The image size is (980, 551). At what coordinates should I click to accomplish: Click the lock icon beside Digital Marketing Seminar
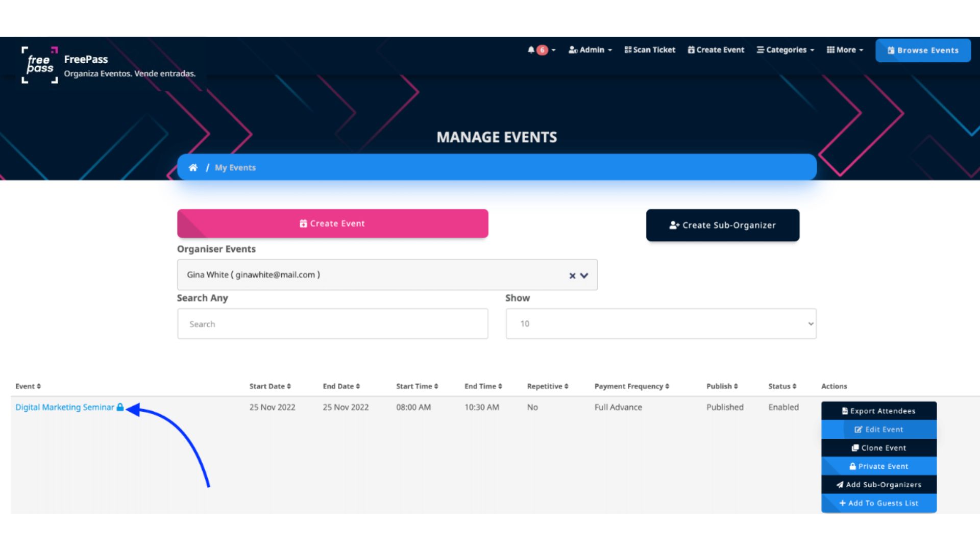point(120,407)
